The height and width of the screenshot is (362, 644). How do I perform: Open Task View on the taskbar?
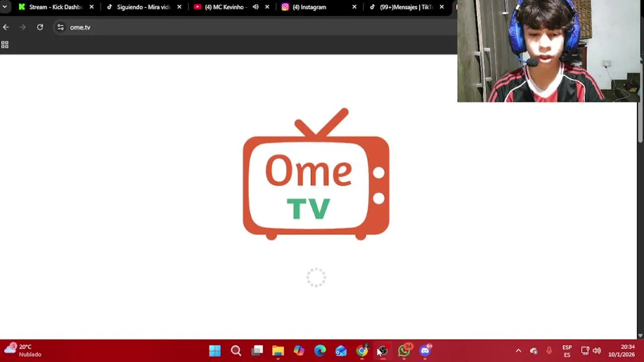[x=257, y=350]
